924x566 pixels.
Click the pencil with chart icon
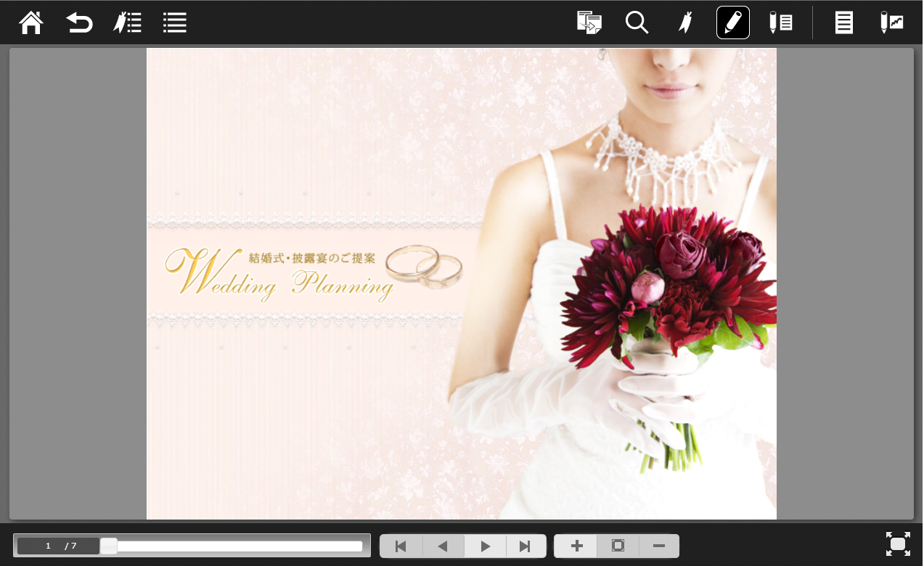coord(891,22)
